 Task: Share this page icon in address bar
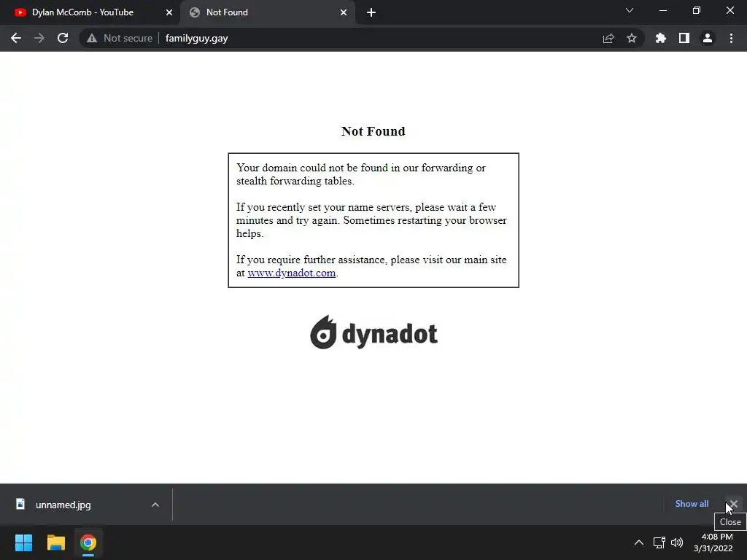coord(608,38)
